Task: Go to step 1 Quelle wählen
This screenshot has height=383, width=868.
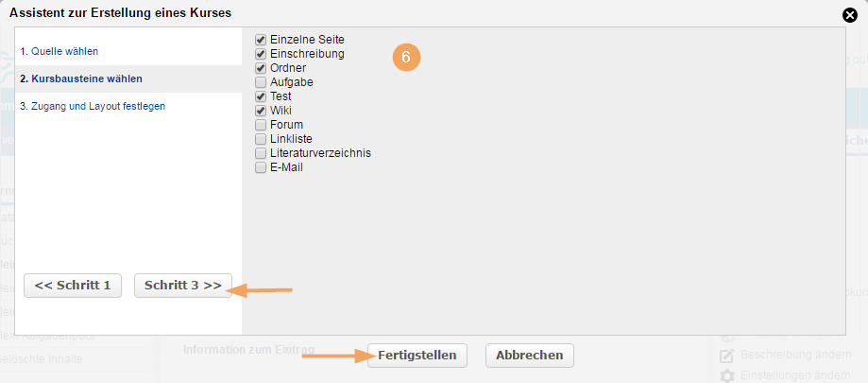Action: point(59,51)
